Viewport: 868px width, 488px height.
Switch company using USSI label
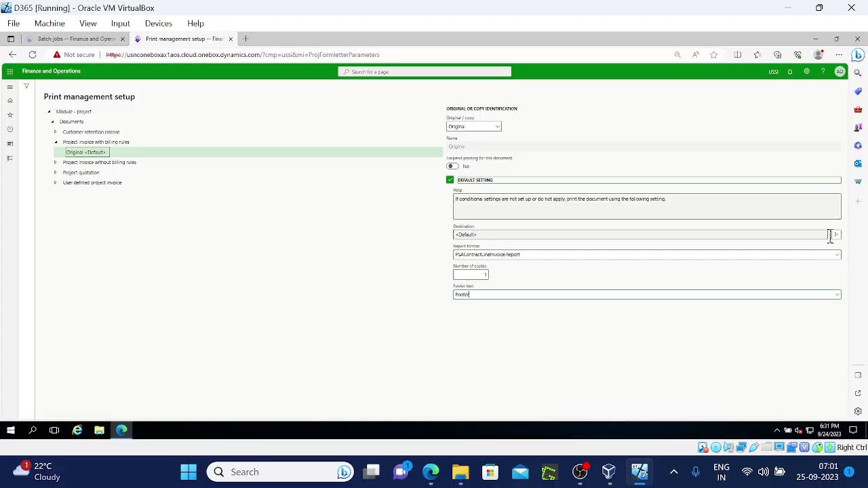[773, 72]
